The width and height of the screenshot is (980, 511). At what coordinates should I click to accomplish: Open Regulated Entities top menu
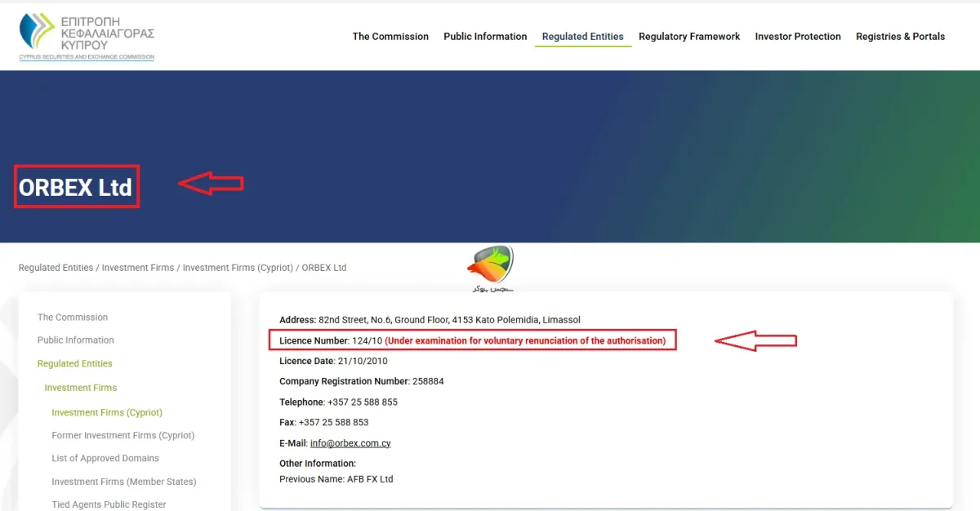[x=583, y=37]
